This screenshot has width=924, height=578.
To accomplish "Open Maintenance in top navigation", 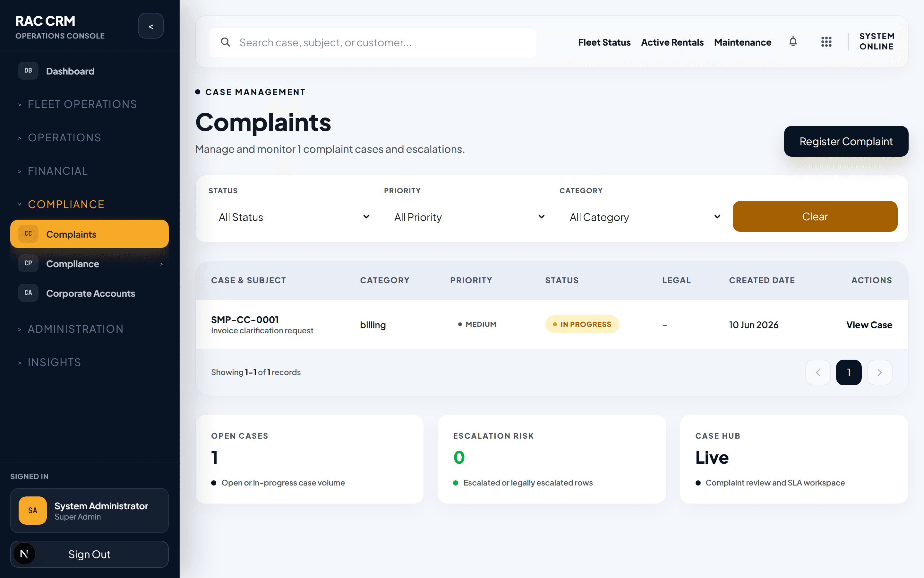I will click(x=742, y=42).
